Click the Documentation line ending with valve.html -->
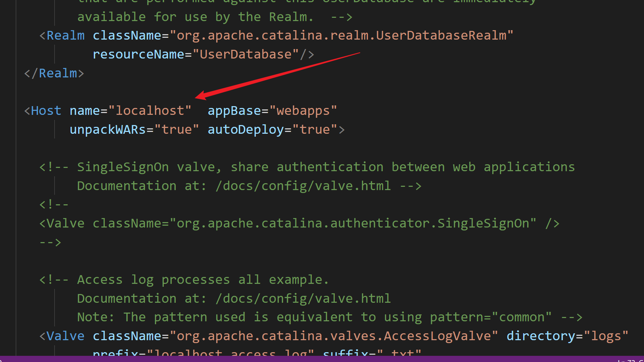This screenshot has width=644, height=362. [249, 186]
